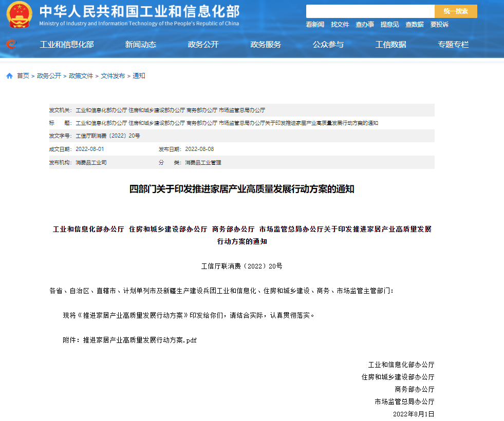Open the 要投诉 link
This screenshot has height=421, width=504.
click(438, 24)
